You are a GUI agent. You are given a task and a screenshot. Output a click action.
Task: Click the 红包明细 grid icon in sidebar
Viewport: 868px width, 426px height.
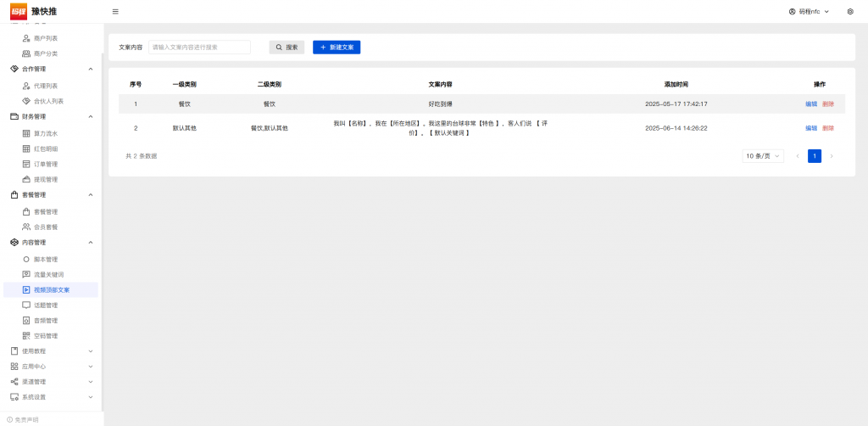coord(26,149)
